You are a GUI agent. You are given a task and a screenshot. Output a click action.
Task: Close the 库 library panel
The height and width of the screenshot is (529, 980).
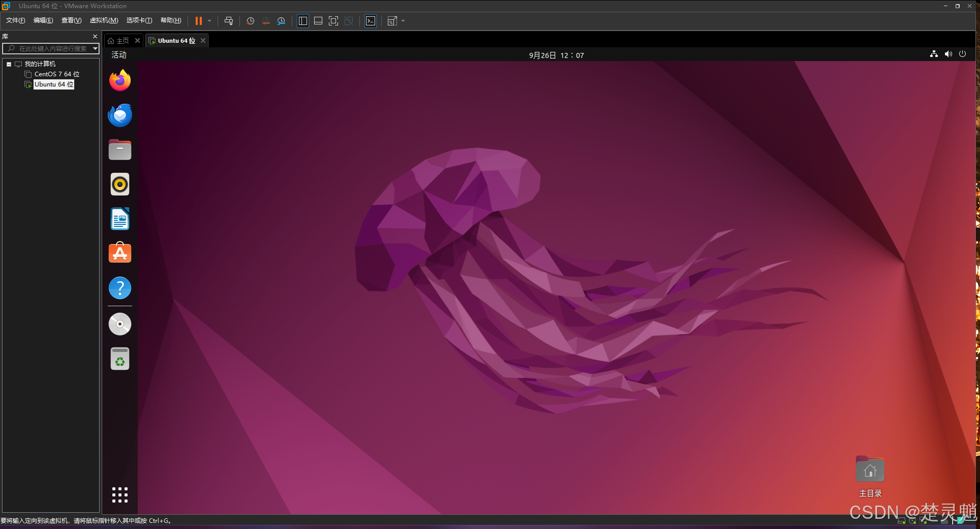[x=95, y=37]
